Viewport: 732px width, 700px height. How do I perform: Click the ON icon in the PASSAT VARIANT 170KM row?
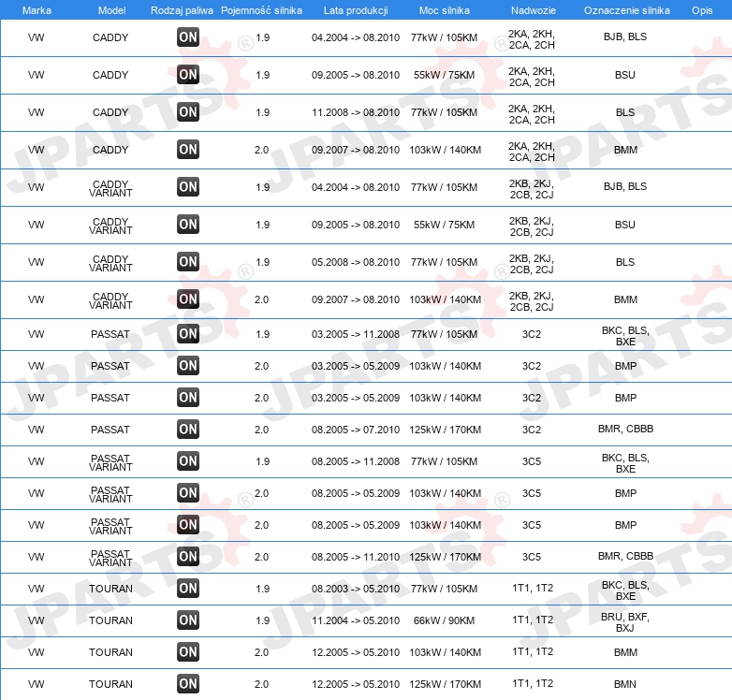[x=188, y=557]
